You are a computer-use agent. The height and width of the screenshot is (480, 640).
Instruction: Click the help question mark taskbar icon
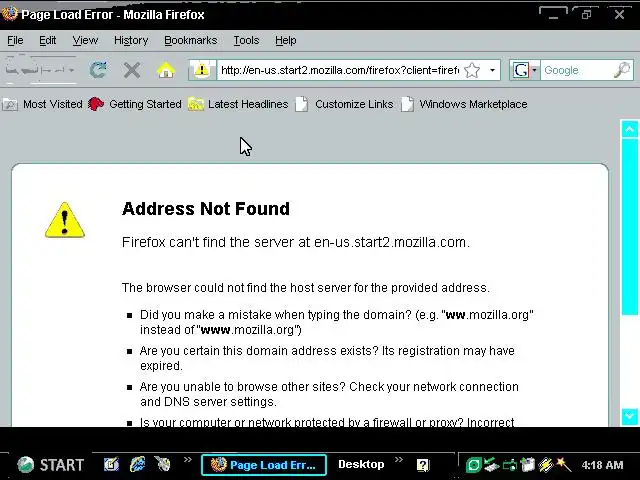(423, 465)
